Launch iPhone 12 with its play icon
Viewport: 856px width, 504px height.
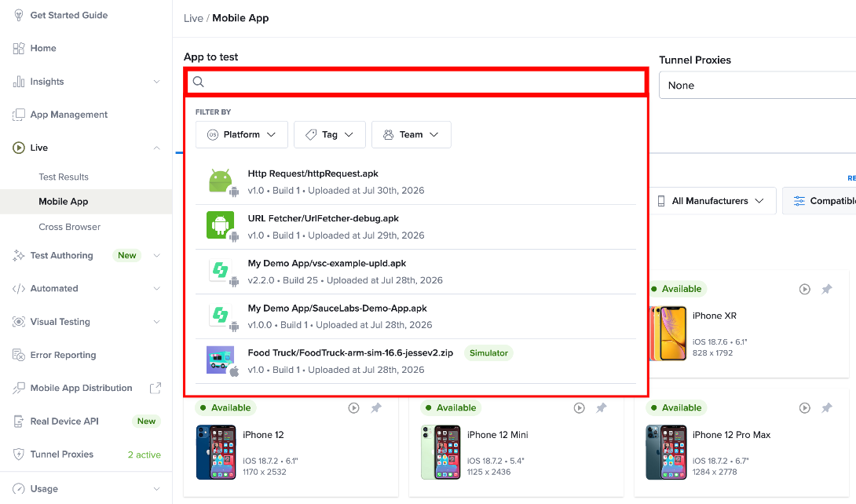(x=353, y=408)
